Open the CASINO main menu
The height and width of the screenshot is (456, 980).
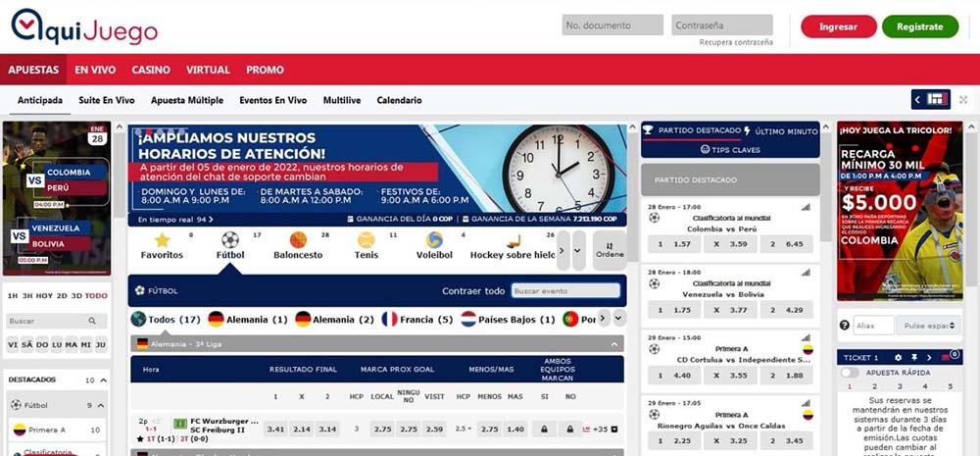click(x=151, y=70)
